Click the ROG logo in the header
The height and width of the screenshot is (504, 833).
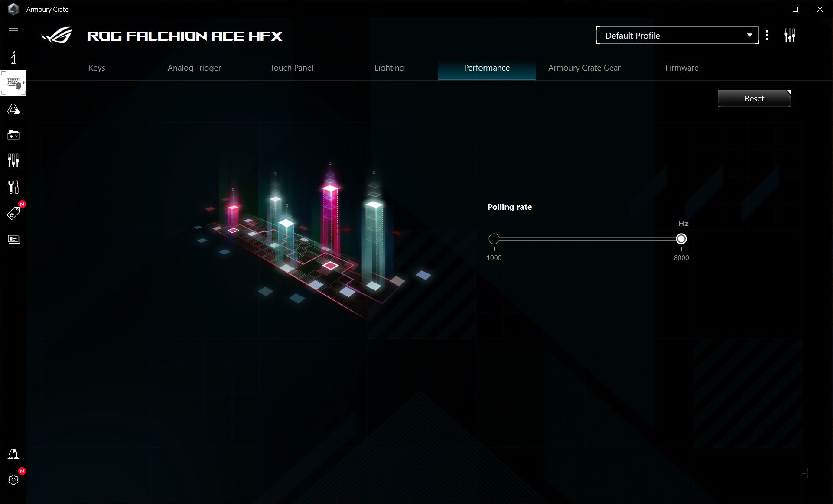point(57,36)
